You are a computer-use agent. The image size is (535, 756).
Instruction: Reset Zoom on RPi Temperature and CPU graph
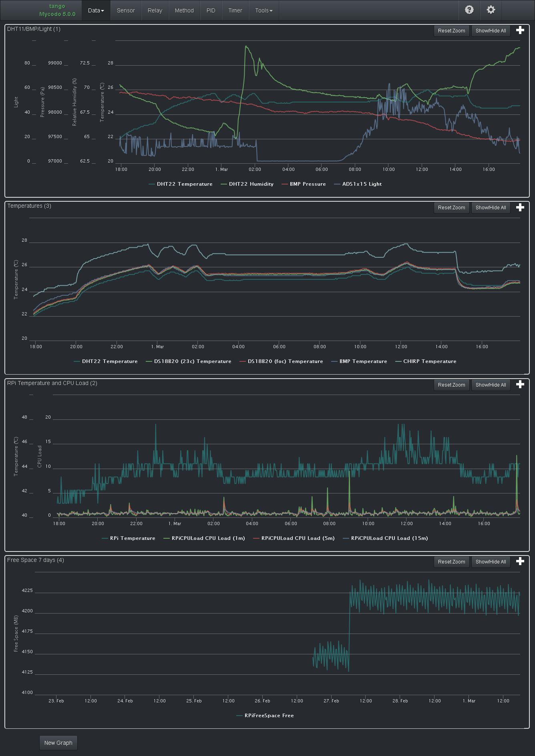pos(452,385)
